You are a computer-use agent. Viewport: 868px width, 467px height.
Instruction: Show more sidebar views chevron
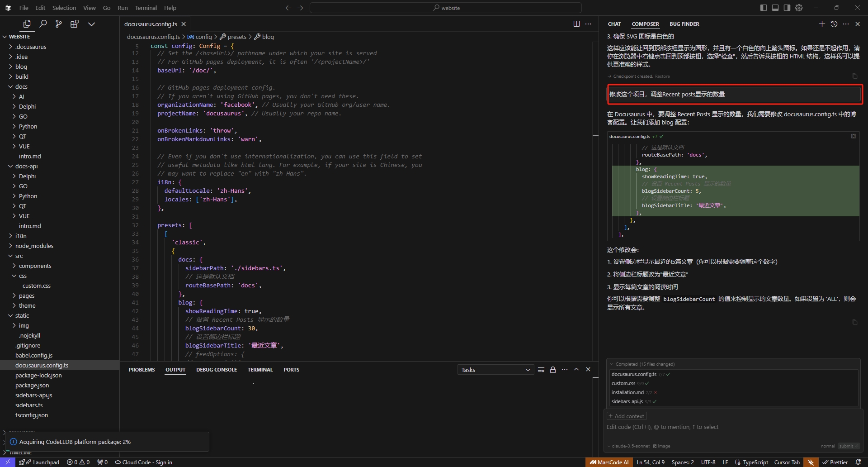pyautogui.click(x=91, y=24)
